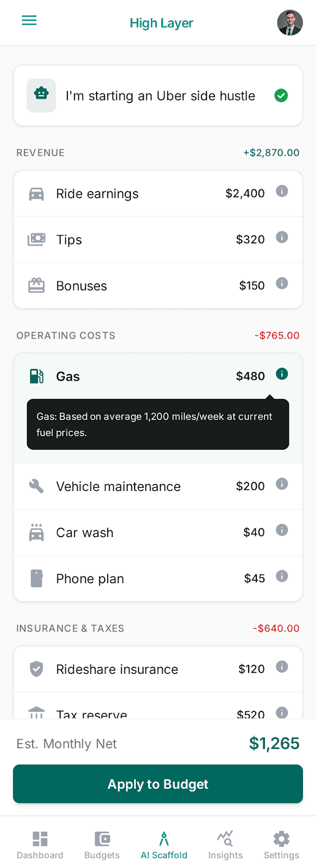Open the hamburger navigation menu
Image resolution: width=316 pixels, height=868 pixels.
tap(29, 20)
